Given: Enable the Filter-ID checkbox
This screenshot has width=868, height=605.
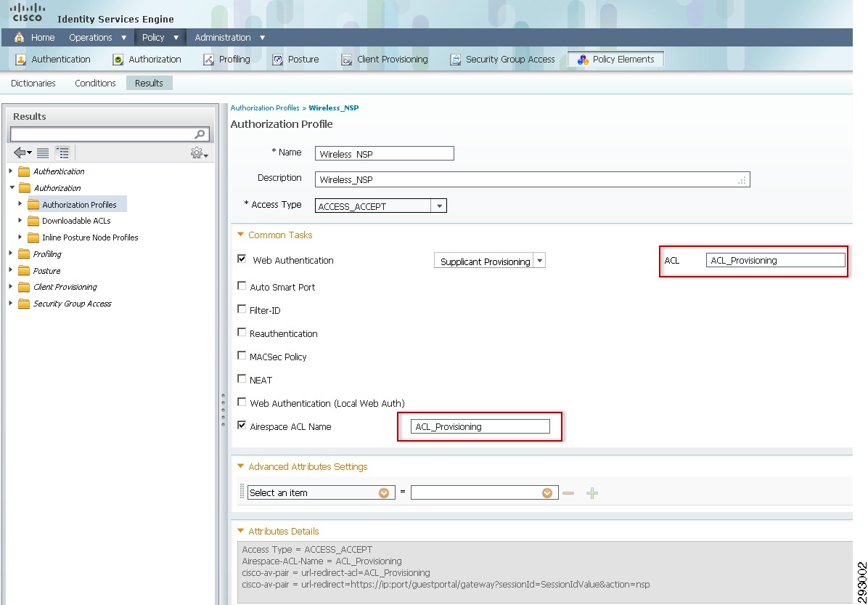Looking at the screenshot, I should [242, 309].
